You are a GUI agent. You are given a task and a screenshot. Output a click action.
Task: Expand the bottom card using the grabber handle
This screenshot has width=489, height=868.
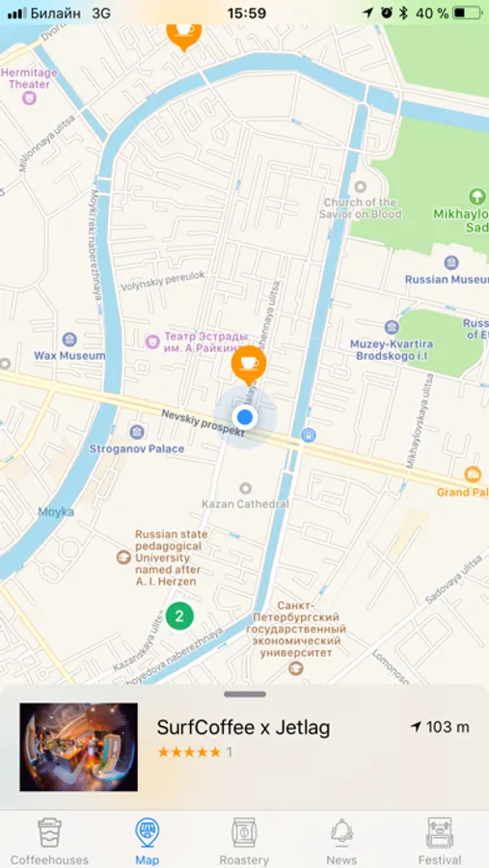(245, 694)
